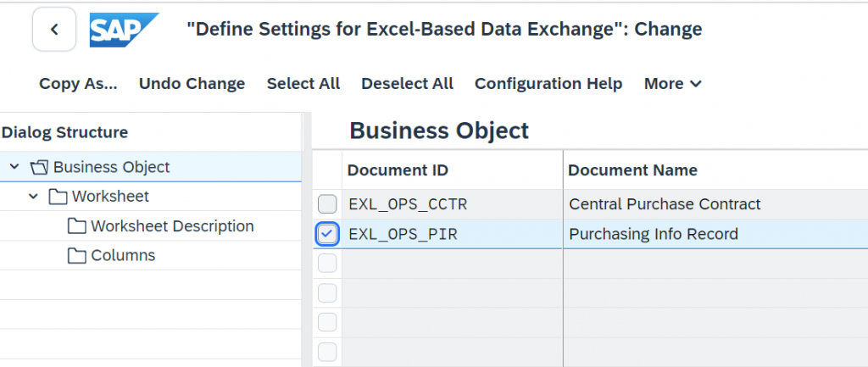Screen dimensions: 868x367
Task: Check the first empty row checkbox
Action: pos(327,264)
